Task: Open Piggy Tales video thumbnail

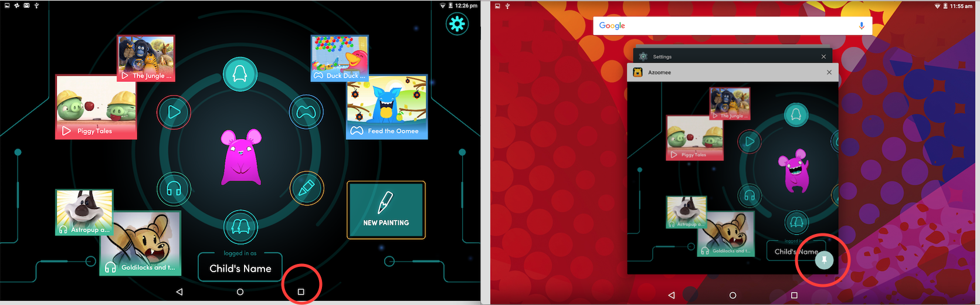Action: [x=96, y=107]
